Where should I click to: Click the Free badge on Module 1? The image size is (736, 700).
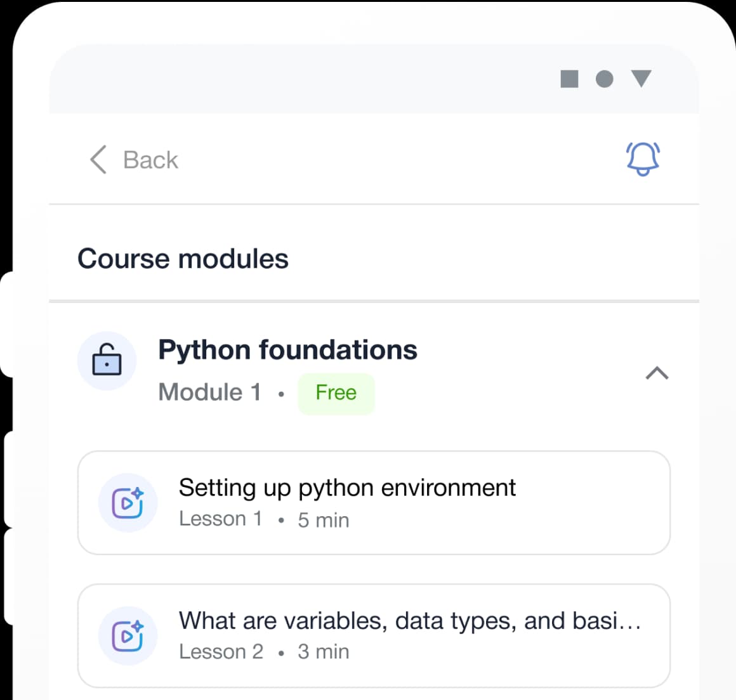tap(336, 393)
